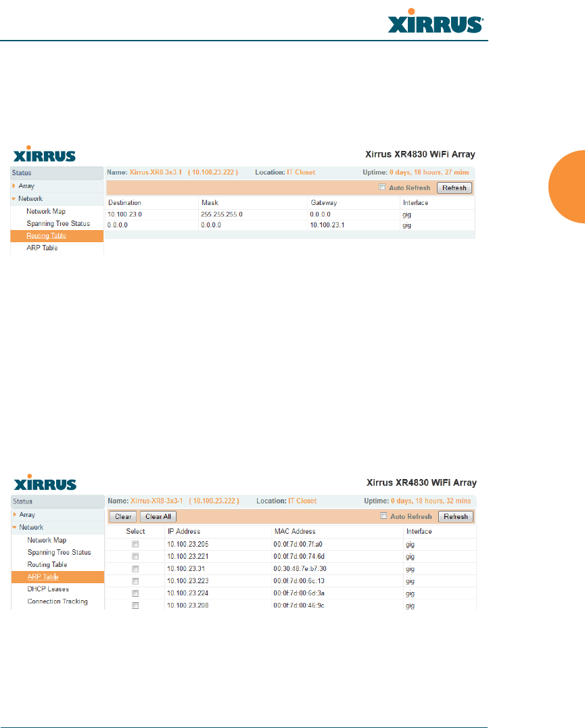Click MAC address 00:0f:7d:00:6d:3a
The height and width of the screenshot is (728, 585).
299,593
